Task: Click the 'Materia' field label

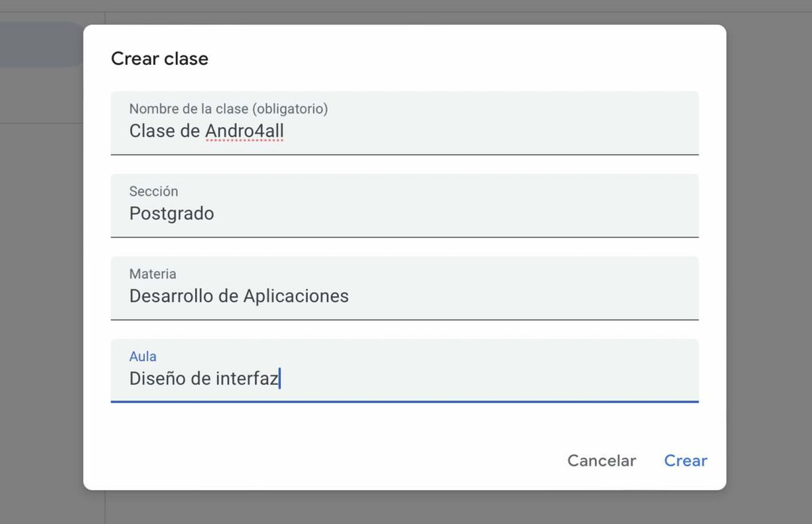Action: click(x=153, y=274)
